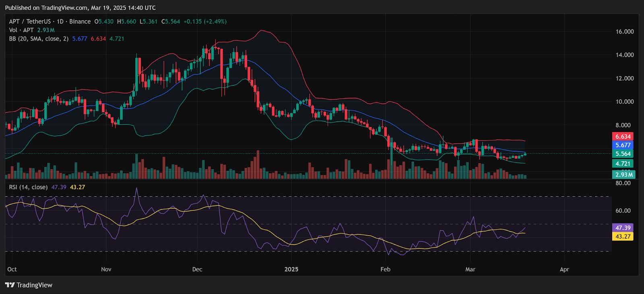Click the Apr label on the time axis
The height and width of the screenshot is (294, 644).
coord(564,269)
